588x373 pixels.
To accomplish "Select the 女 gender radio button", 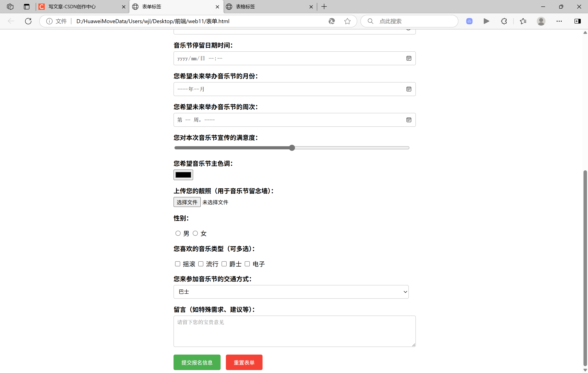I will tap(195, 233).
